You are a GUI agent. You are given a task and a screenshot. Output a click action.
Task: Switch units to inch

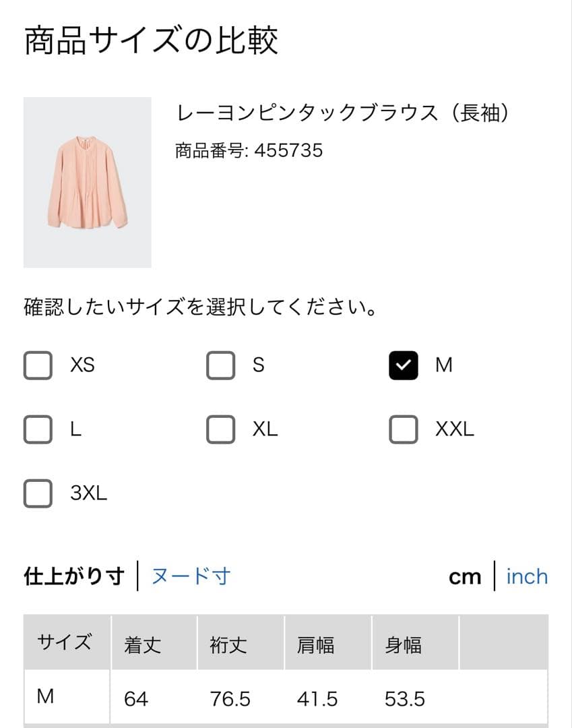(527, 577)
